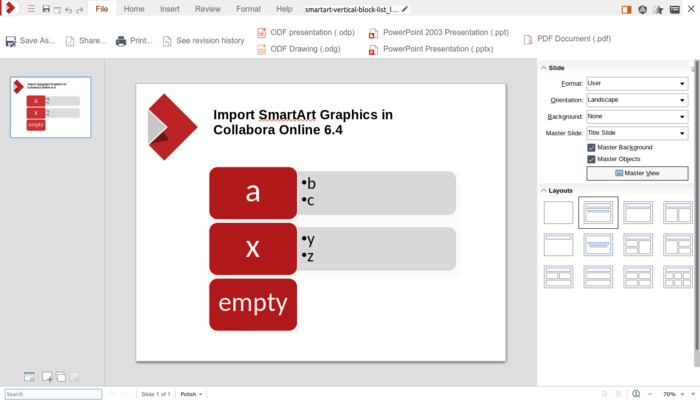Select the Title and Content layout
The width and height of the screenshot is (700, 402).
pyautogui.click(x=638, y=213)
